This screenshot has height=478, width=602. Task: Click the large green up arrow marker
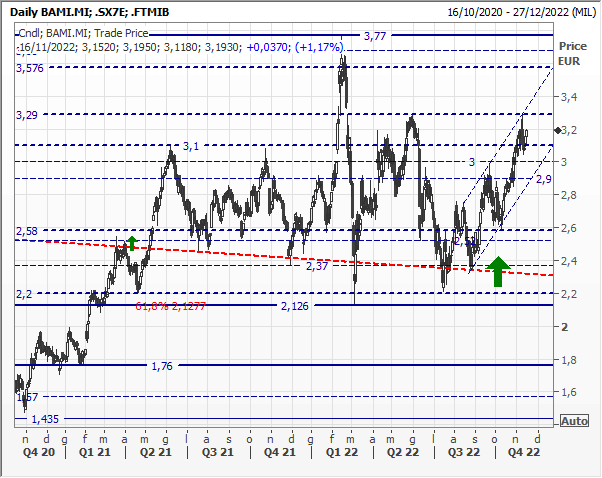499,270
